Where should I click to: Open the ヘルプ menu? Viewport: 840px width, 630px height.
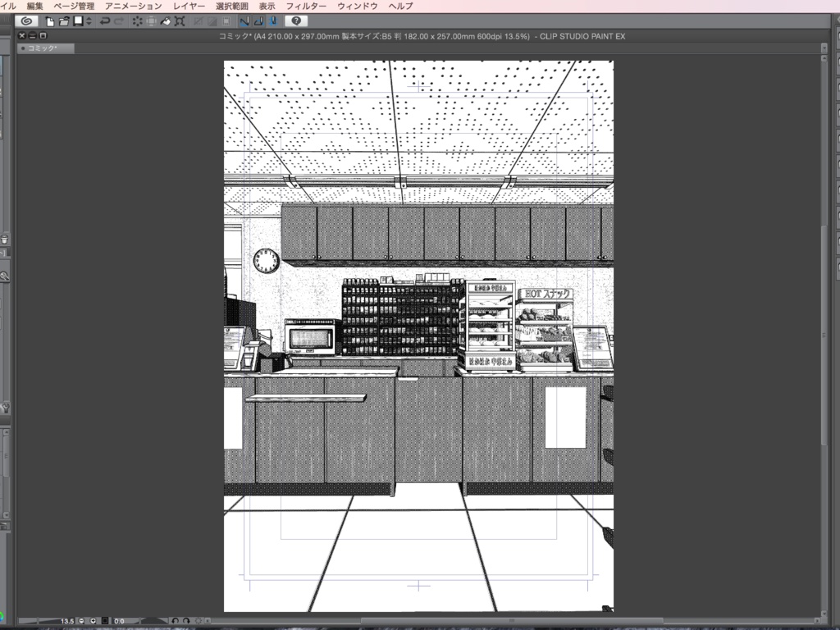(400, 6)
